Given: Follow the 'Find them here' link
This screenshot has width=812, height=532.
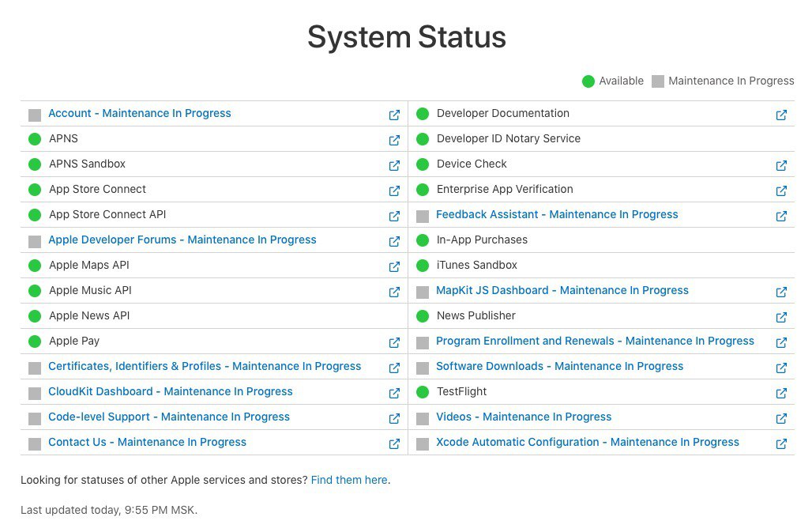Looking at the screenshot, I should tap(349, 480).
